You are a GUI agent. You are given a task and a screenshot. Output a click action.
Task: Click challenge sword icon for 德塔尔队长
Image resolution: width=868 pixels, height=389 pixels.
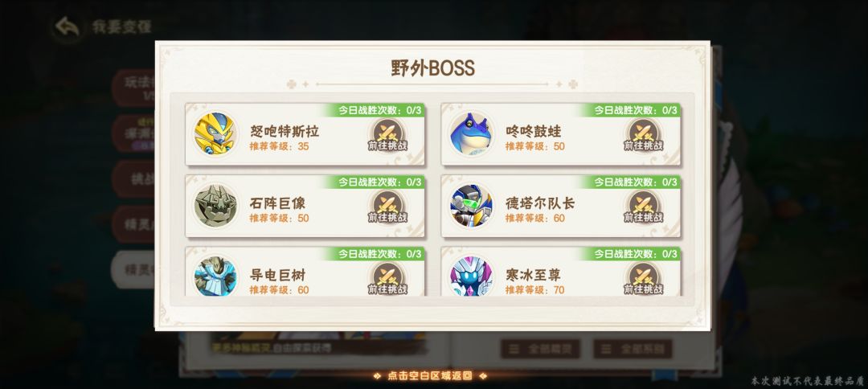(x=643, y=207)
